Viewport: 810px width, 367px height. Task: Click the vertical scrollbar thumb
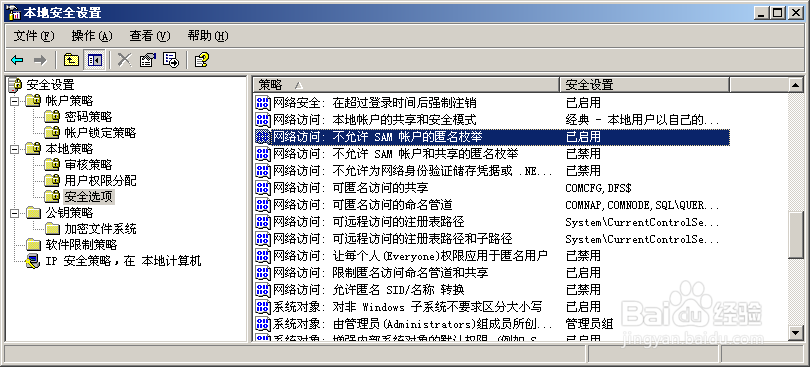coord(796,234)
